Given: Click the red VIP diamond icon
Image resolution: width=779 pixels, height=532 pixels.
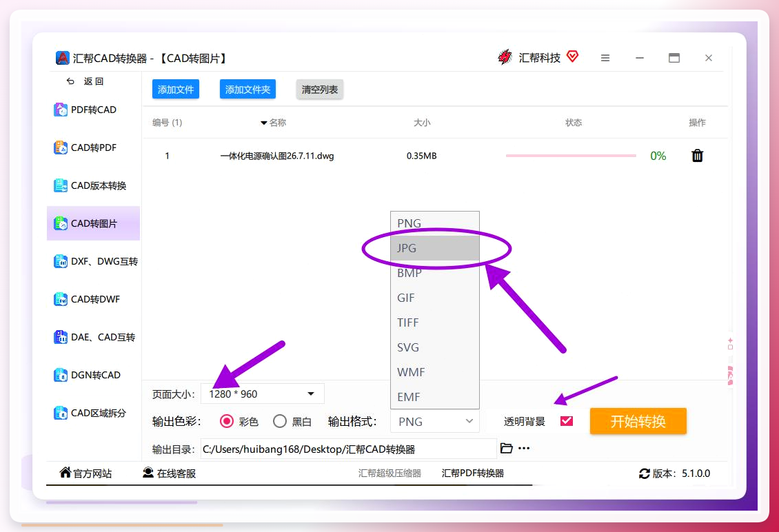Looking at the screenshot, I should 572,56.
